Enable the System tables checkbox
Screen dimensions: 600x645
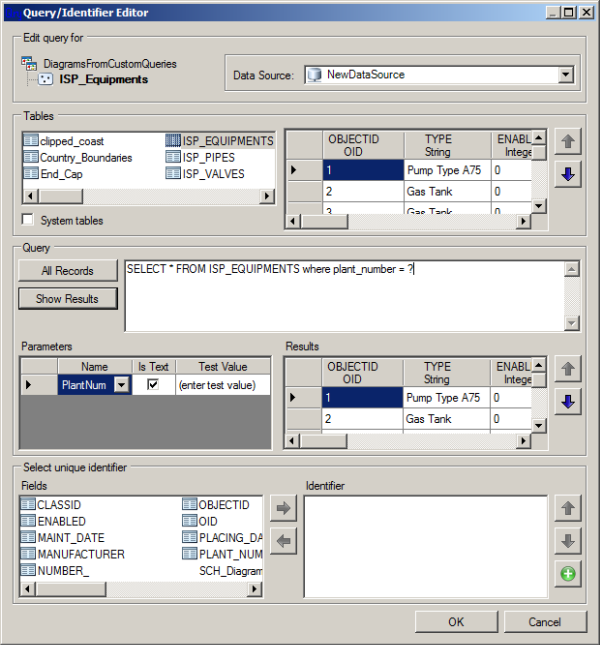pos(28,220)
